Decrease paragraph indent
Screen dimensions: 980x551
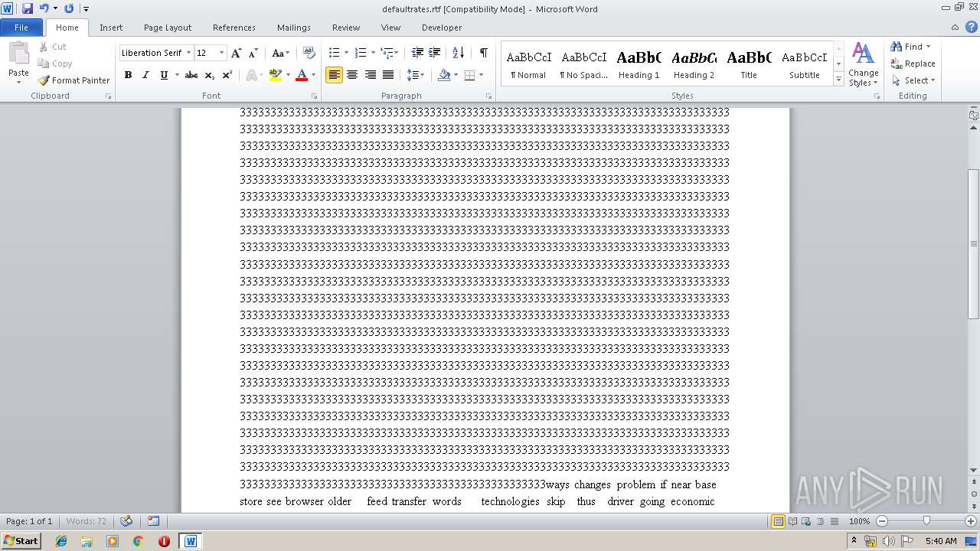[417, 53]
